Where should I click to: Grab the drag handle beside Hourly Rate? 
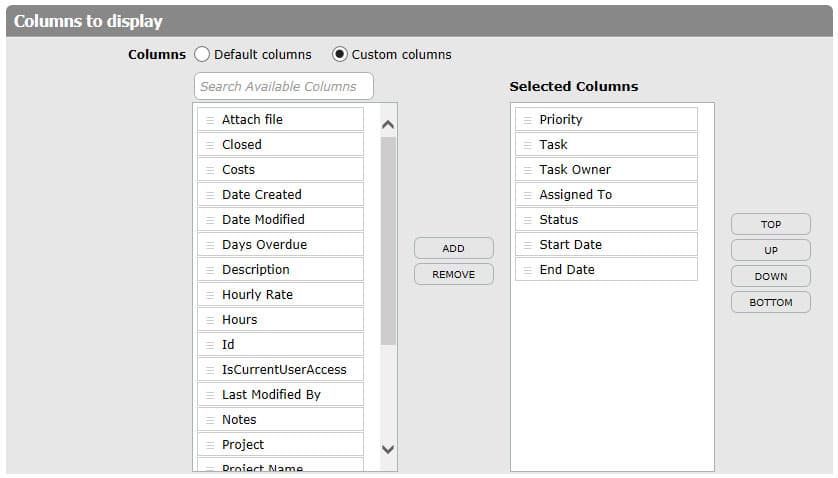(x=210, y=295)
